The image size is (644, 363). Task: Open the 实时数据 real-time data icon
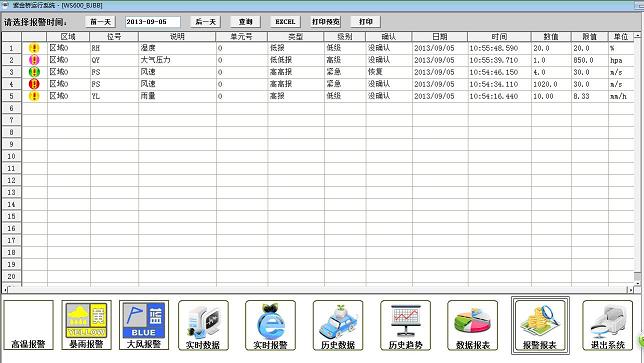coord(203,325)
